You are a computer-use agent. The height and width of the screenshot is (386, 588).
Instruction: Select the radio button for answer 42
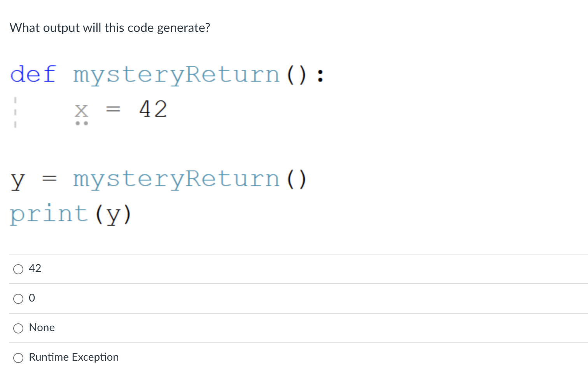[x=18, y=269]
